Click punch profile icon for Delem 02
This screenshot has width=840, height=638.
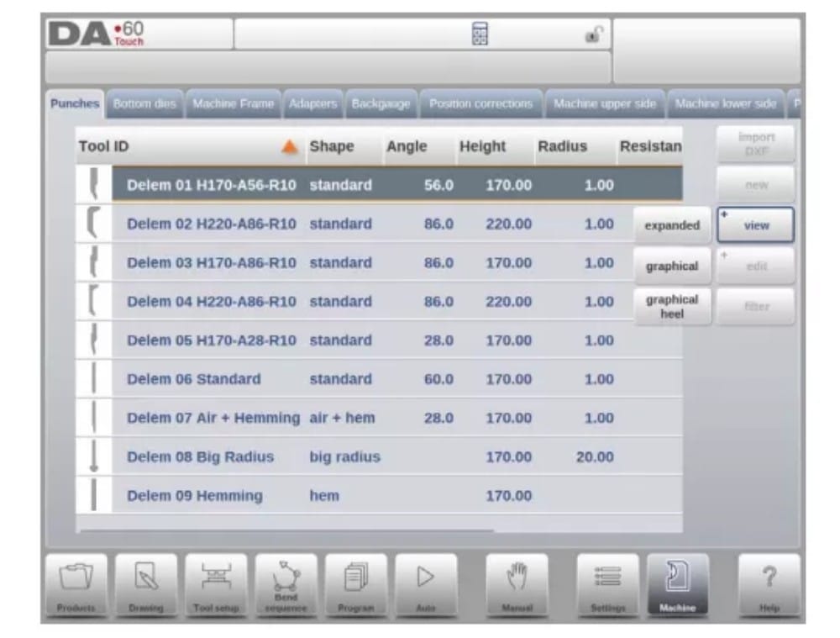click(94, 223)
